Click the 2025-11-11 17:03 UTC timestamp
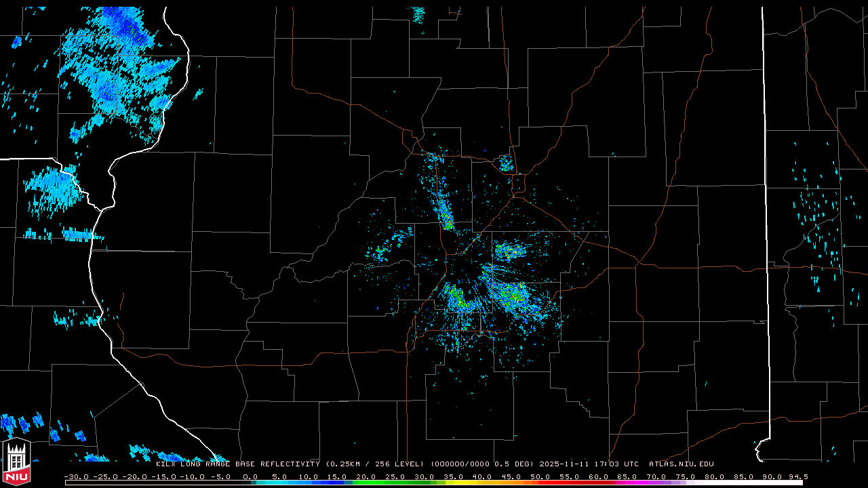Viewport: 868px width, 488px height. (589, 464)
